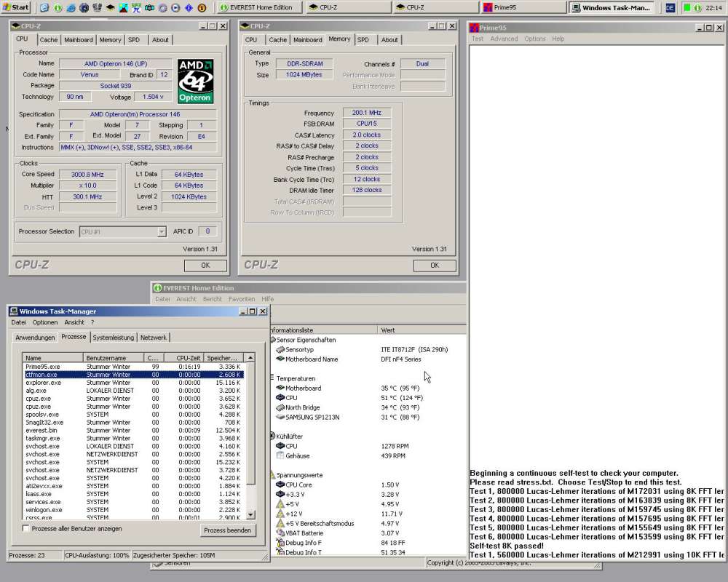Switch to the Cache tab in left CPU-Z
The height and width of the screenshot is (582, 728).
pyautogui.click(x=49, y=40)
